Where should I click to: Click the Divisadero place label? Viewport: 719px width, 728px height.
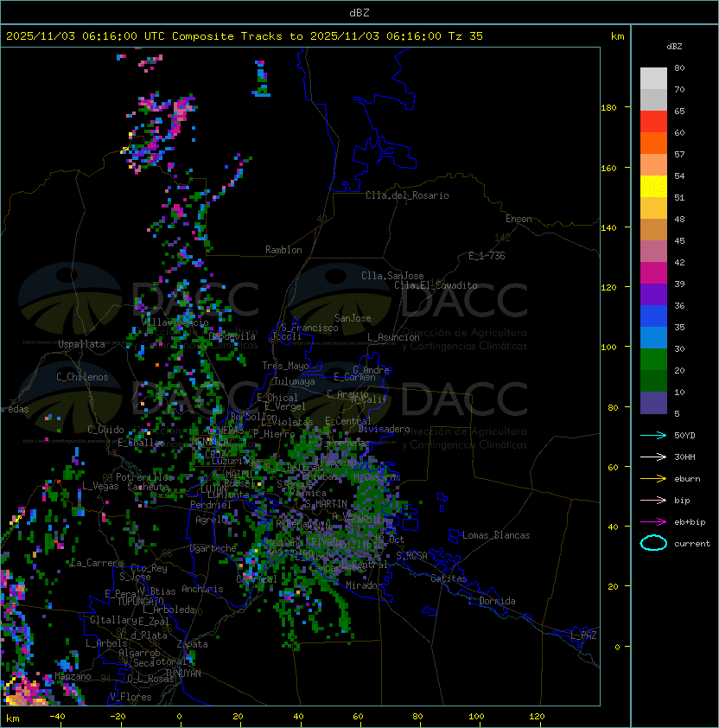(x=385, y=429)
